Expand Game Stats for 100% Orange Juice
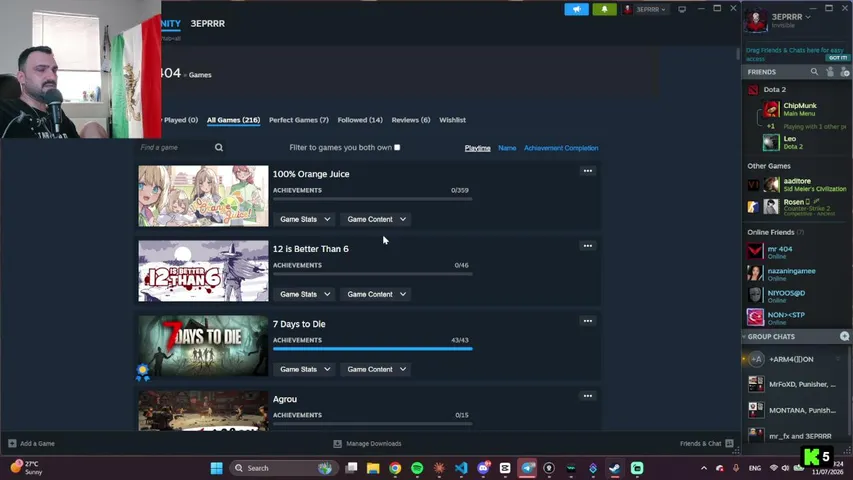Image resolution: width=853 pixels, height=480 pixels. (305, 219)
